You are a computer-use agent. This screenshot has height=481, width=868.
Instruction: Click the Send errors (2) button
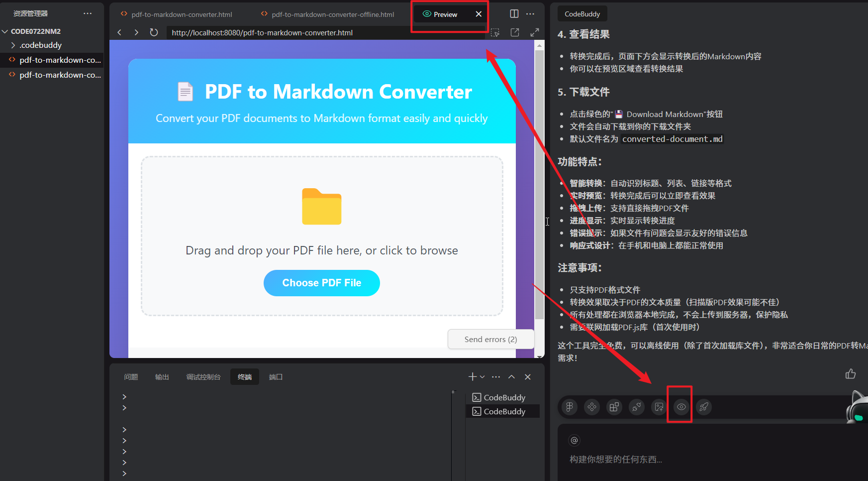click(x=491, y=339)
